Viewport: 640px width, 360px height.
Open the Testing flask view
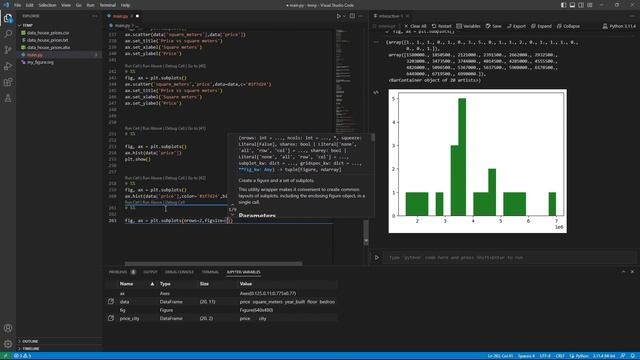coord(8,98)
